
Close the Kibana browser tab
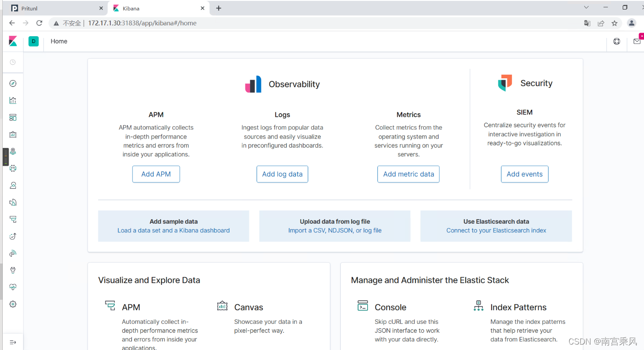(203, 8)
